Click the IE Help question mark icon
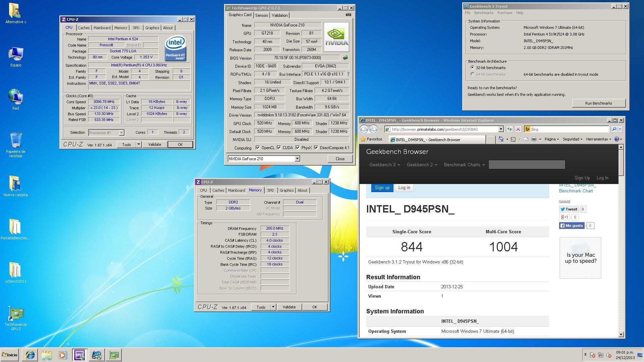The height and width of the screenshot is (362, 644). coord(616,139)
